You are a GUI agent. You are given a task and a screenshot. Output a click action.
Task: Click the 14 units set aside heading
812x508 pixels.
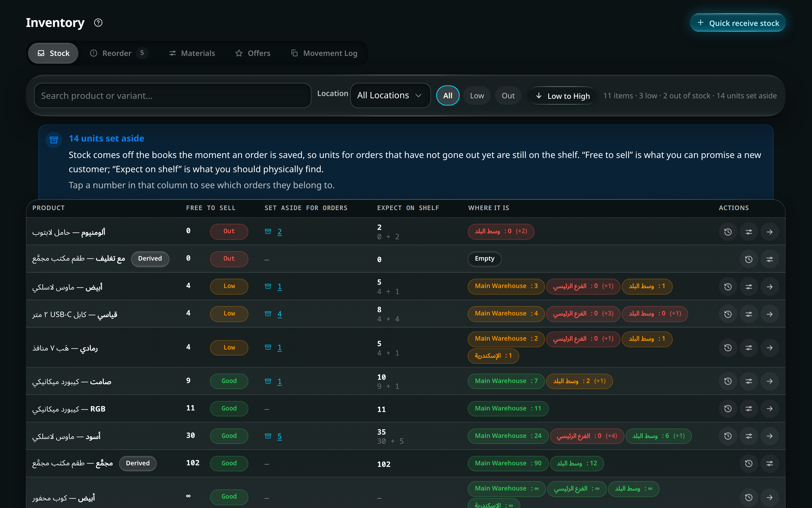click(x=106, y=138)
